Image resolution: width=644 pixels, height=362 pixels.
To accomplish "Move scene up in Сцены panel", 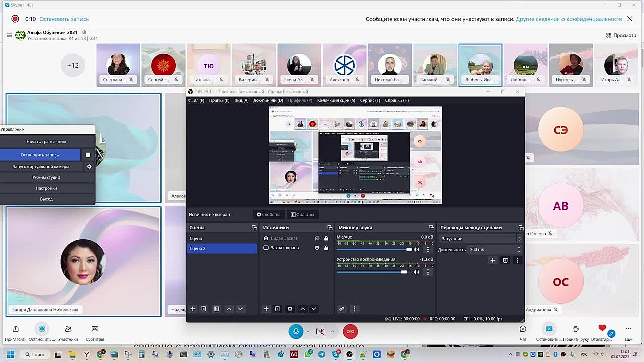I will tap(229, 309).
